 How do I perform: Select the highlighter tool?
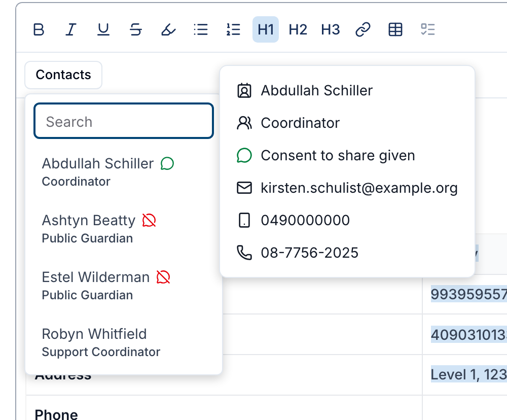168,29
